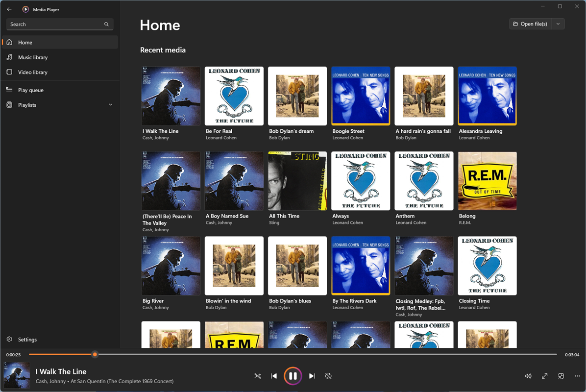Skip to the next track
Image resolution: width=586 pixels, height=392 pixels.
click(312, 376)
